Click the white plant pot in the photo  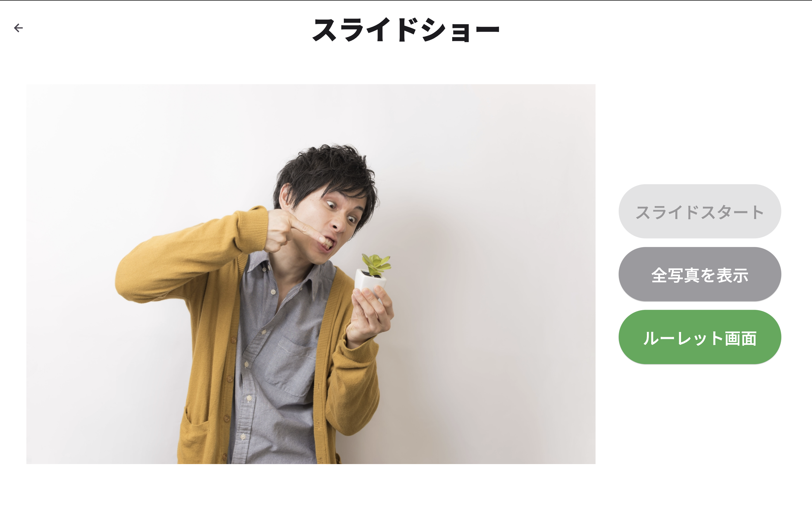click(x=369, y=281)
